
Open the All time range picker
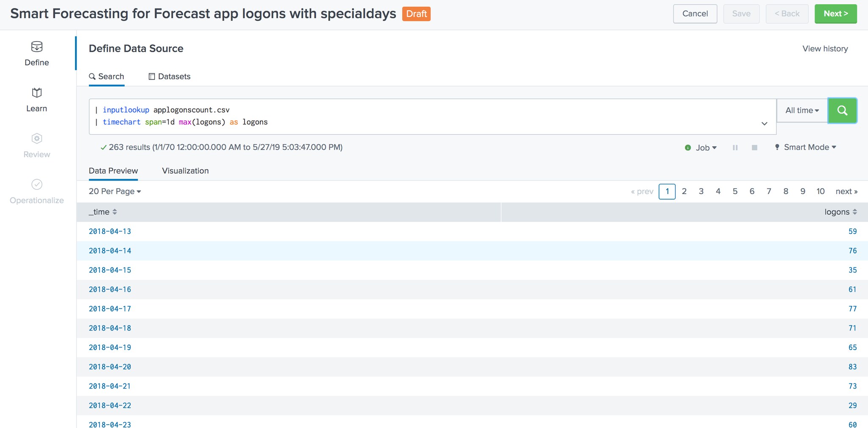802,111
